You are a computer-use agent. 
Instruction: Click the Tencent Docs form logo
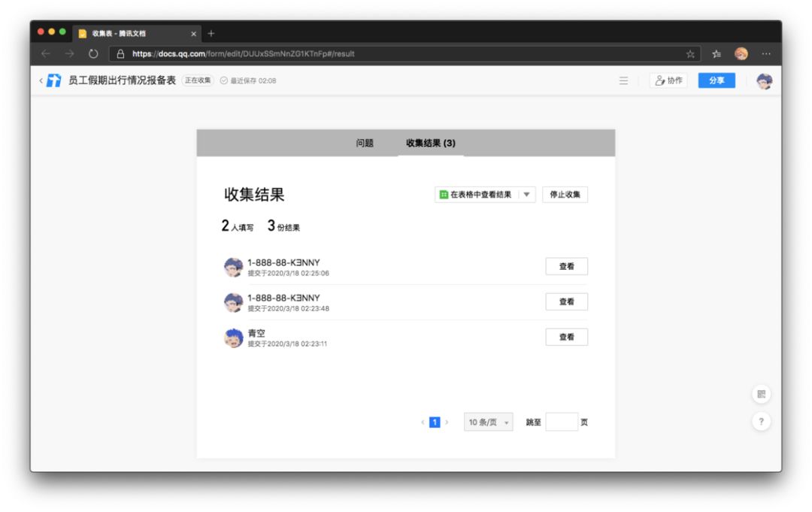[x=54, y=80]
